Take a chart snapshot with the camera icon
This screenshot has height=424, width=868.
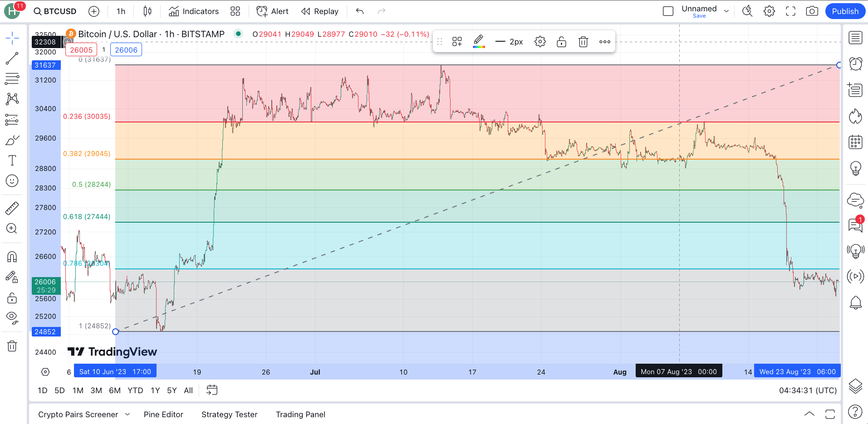(812, 11)
